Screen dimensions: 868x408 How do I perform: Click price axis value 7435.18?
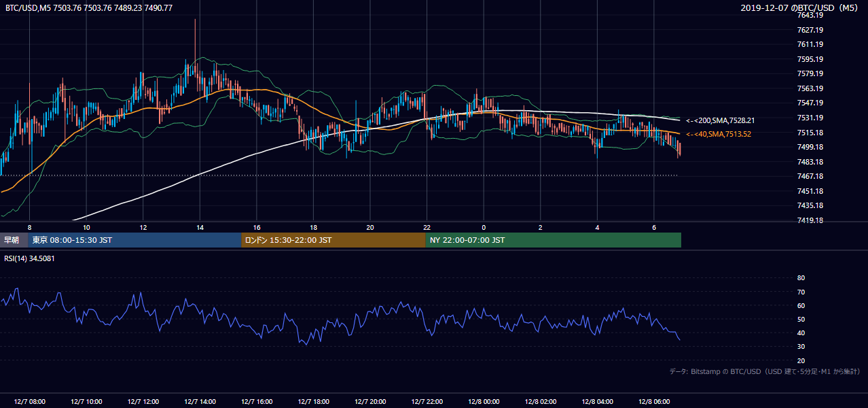point(810,205)
